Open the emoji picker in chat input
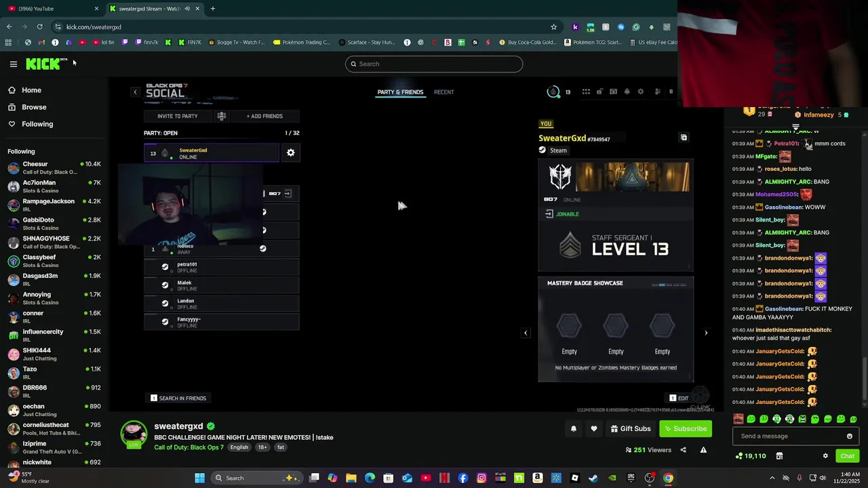Viewport: 868px width, 488px height. (850, 436)
